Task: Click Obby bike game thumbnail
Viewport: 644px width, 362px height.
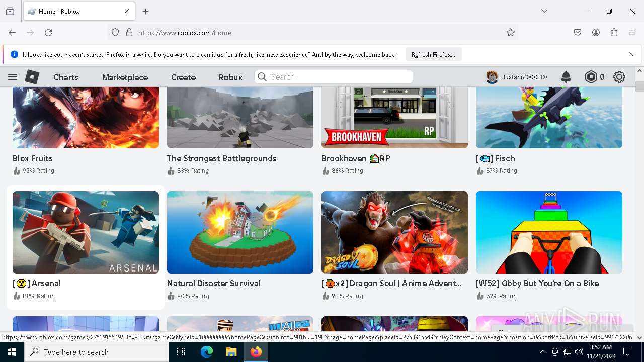Action: (x=549, y=232)
